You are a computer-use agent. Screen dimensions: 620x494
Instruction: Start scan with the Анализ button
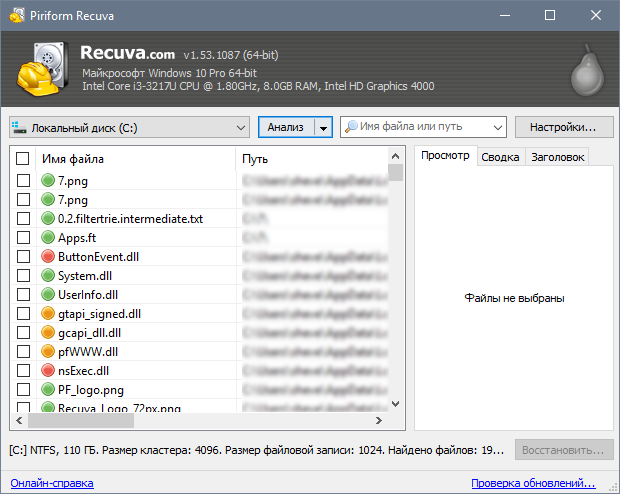click(x=286, y=127)
